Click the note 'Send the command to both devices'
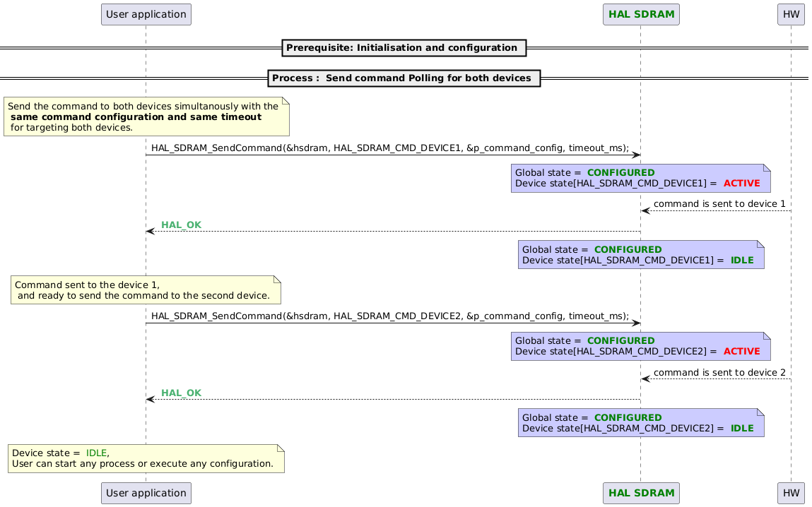 coord(146,117)
